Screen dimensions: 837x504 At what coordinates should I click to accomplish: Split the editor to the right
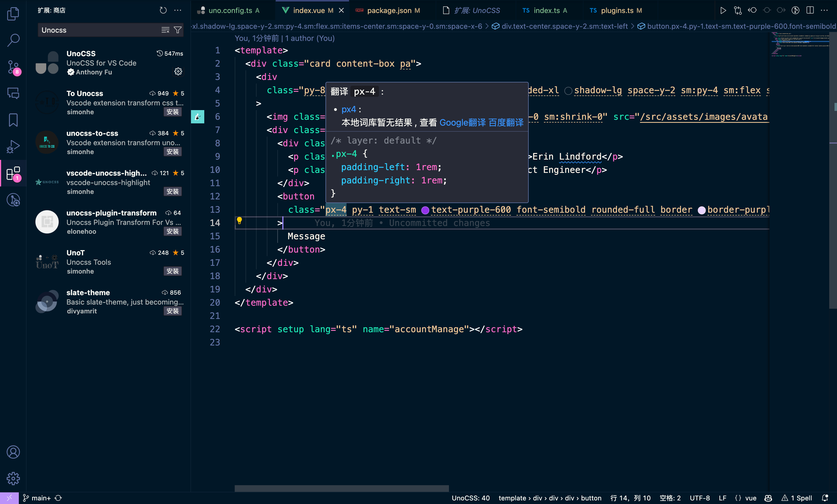[810, 10]
